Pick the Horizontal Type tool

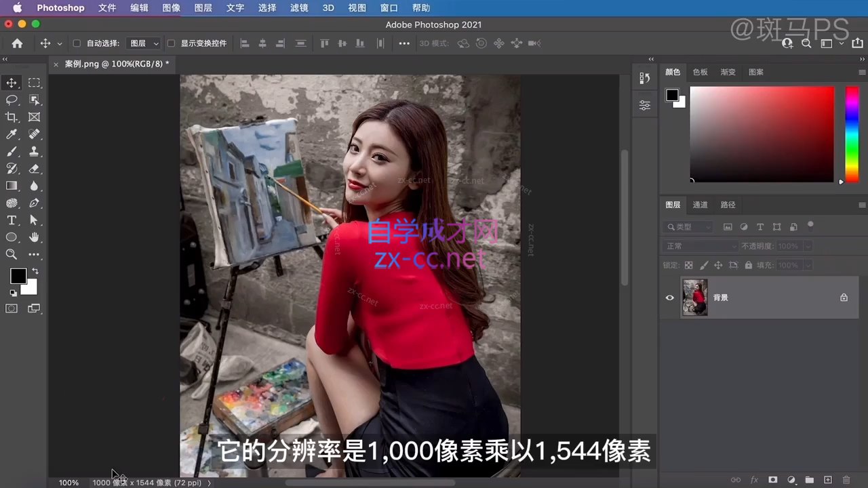[12, 220]
